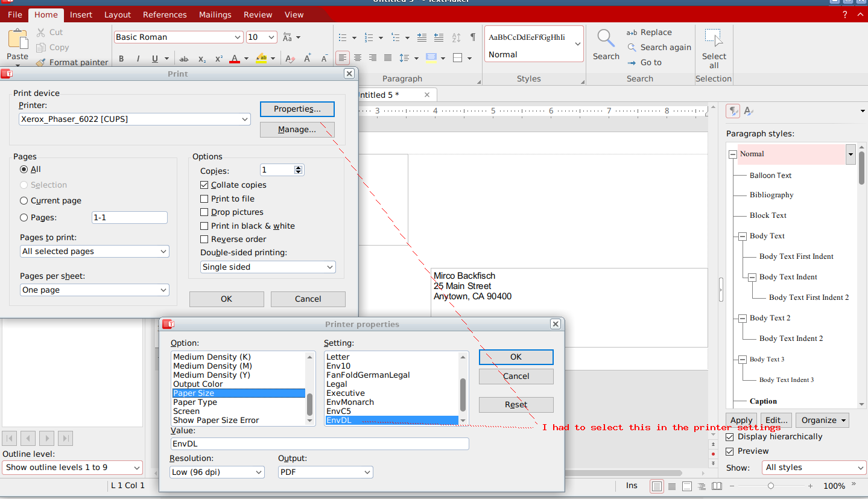Click the Strikethrough icon
This screenshot has height=499, width=868.
point(185,59)
